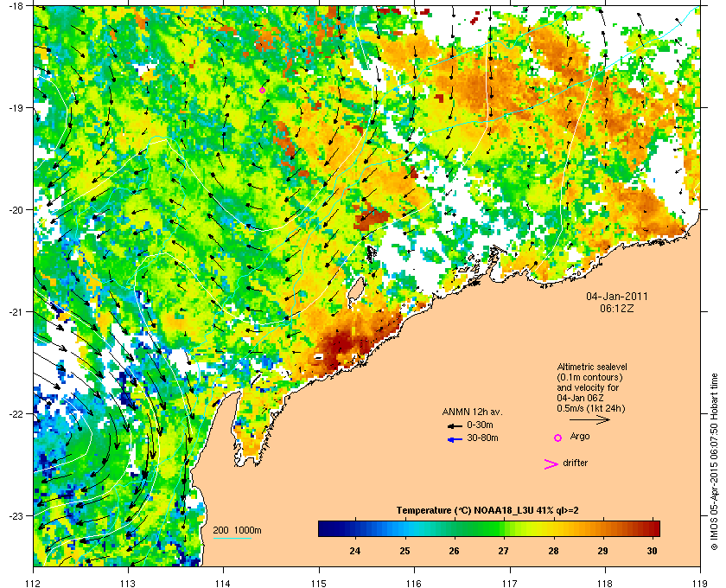Viewport: 726px width, 588px height.
Task: Click the longitude axis label '112'
Action: [34, 584]
